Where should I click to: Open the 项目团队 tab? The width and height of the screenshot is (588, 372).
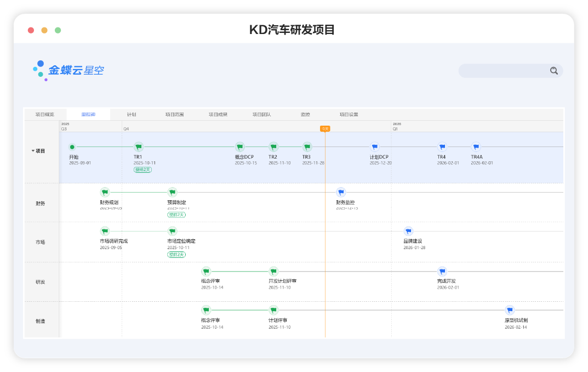[x=262, y=114]
